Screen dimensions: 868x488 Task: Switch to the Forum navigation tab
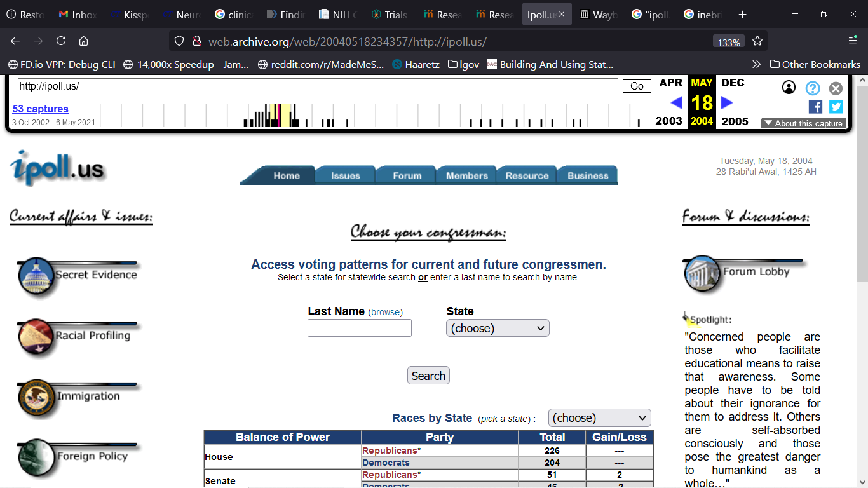407,176
